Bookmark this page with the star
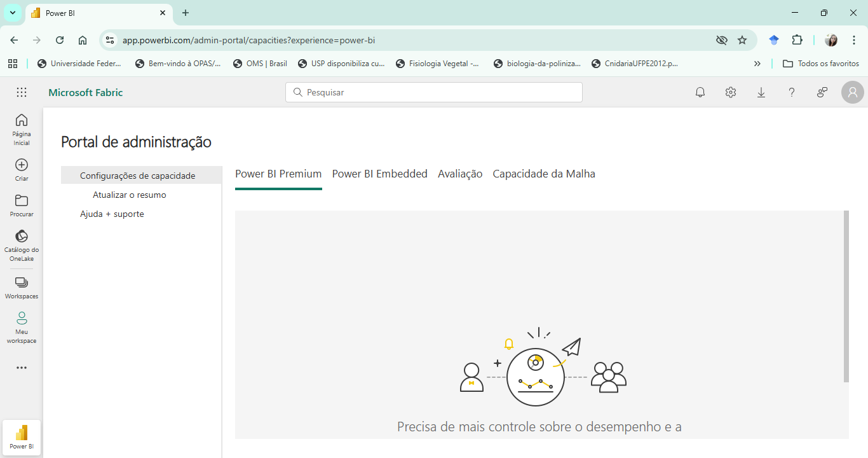Viewport: 868px width, 458px height. click(742, 40)
